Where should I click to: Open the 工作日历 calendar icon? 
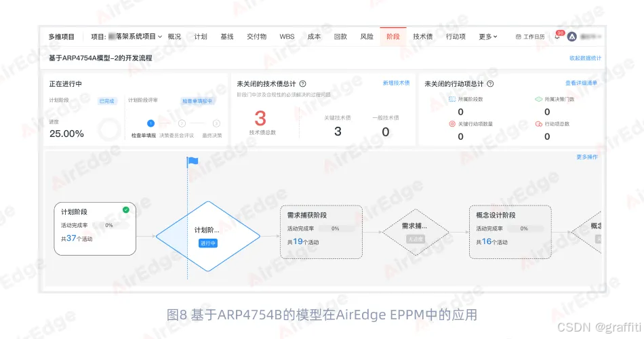(519, 37)
